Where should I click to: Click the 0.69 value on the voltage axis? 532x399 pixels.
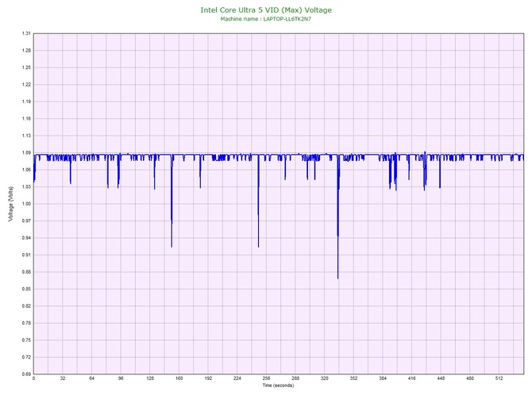coord(26,374)
